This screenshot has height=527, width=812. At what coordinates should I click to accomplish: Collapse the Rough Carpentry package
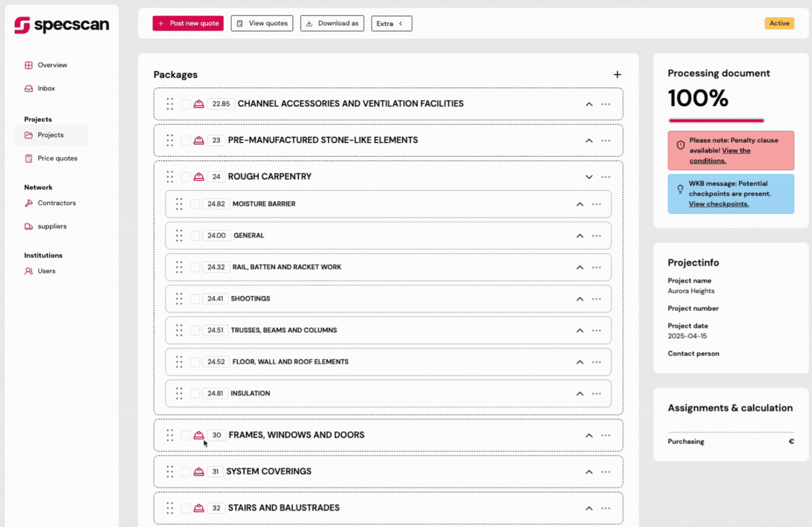click(589, 177)
